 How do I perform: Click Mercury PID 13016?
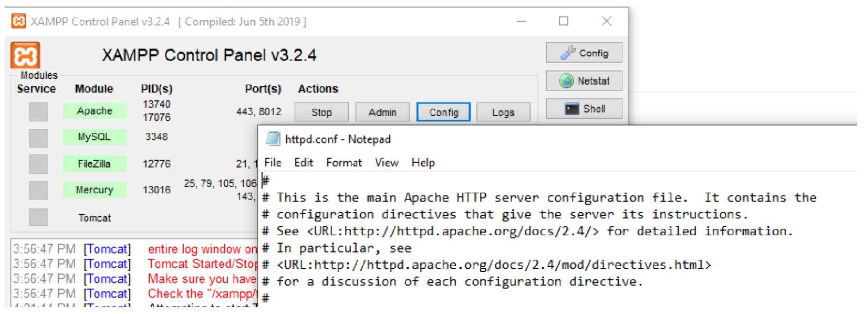click(x=157, y=190)
